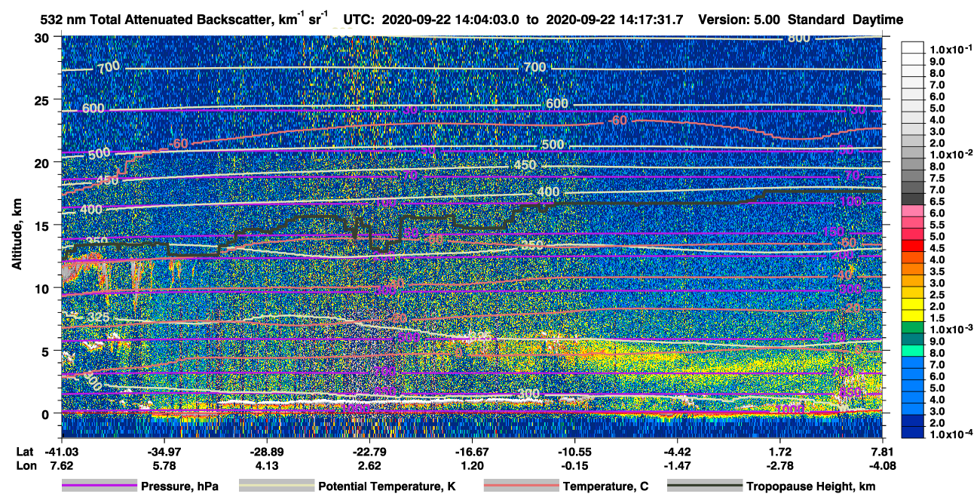Viewport: 980px width, 503px height.
Task: Click the salmon Temperature legend line sample
Action: coord(521,486)
